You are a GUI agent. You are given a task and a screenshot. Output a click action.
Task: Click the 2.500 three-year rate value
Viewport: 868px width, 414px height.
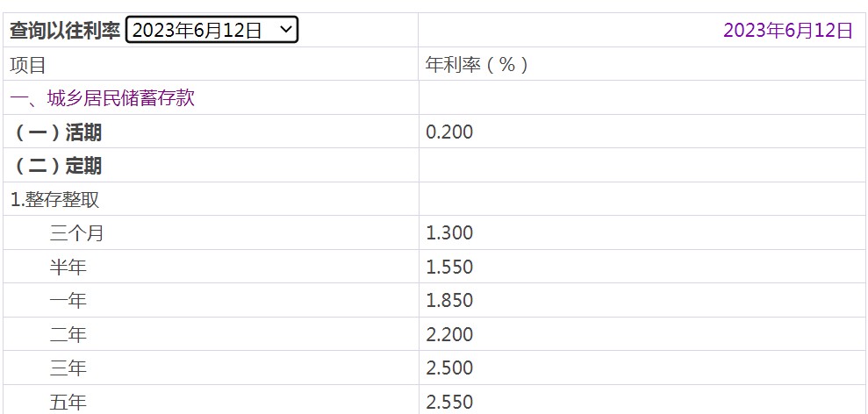pos(449,368)
